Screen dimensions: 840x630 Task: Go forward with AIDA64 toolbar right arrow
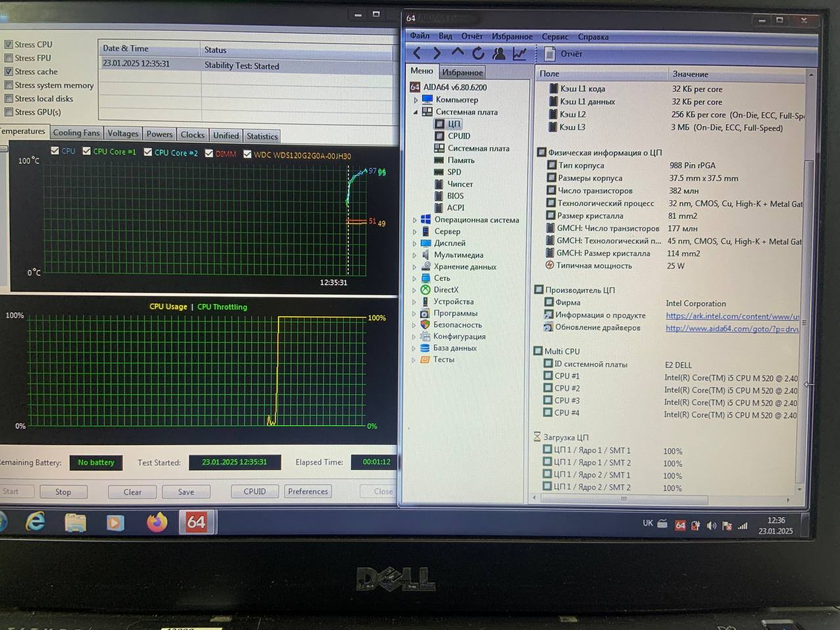click(436, 53)
